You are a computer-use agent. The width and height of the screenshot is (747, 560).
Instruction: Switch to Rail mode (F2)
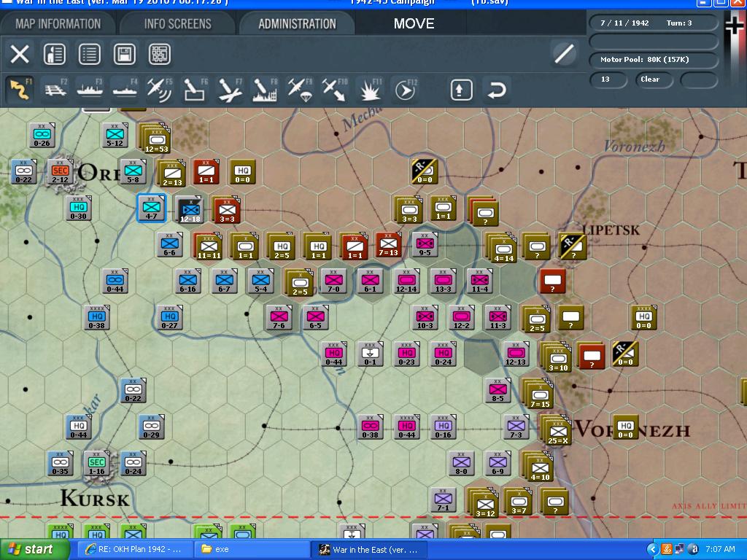55,90
